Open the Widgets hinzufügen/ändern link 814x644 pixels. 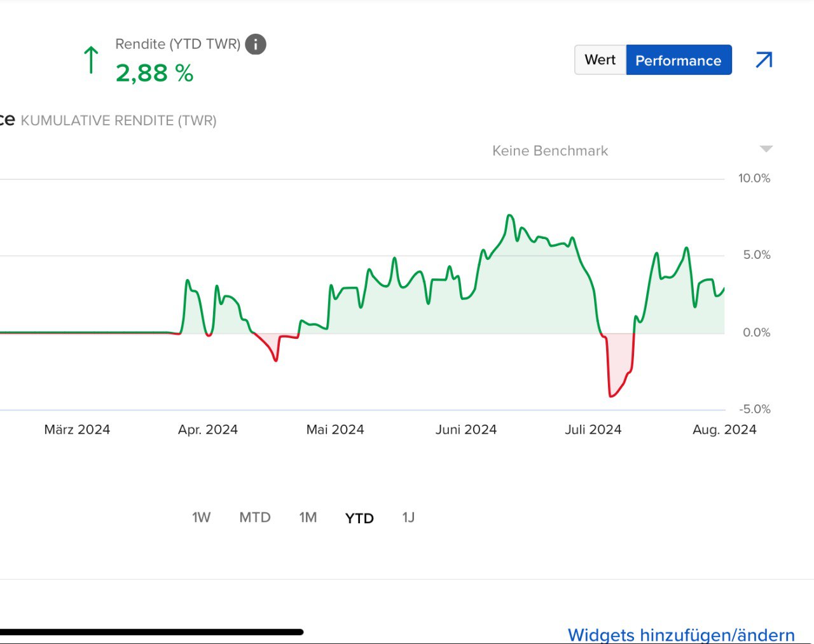tap(680, 634)
